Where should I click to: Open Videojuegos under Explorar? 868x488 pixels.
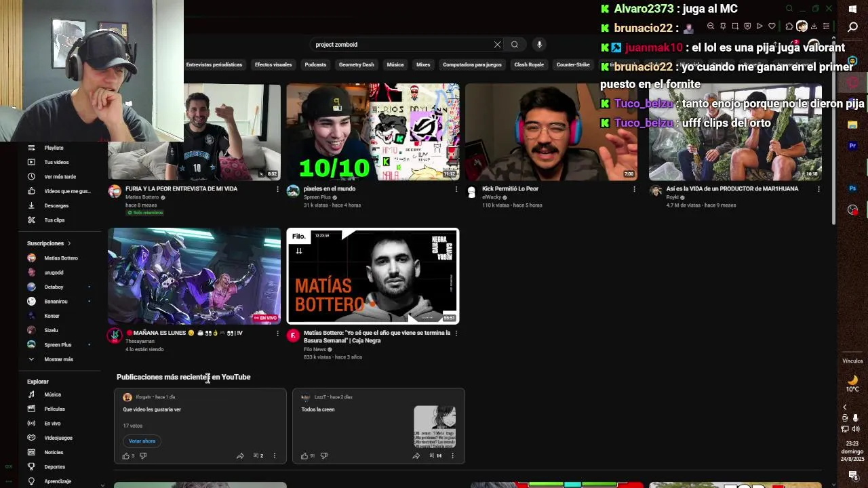coord(58,438)
